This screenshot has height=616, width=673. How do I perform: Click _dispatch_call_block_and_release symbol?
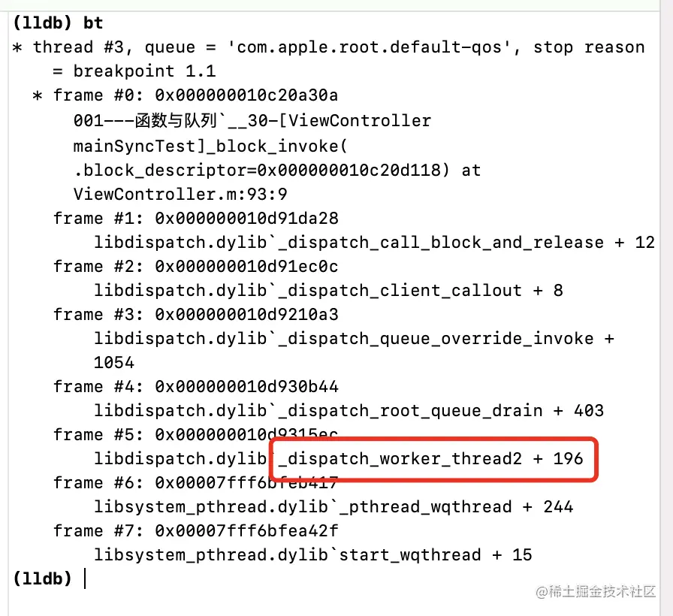[441, 243]
